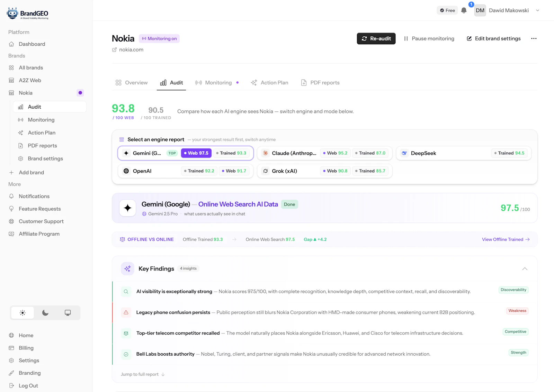554x392 pixels.
Task: Click the Customer Support lifebuoy icon
Action: pos(11,221)
